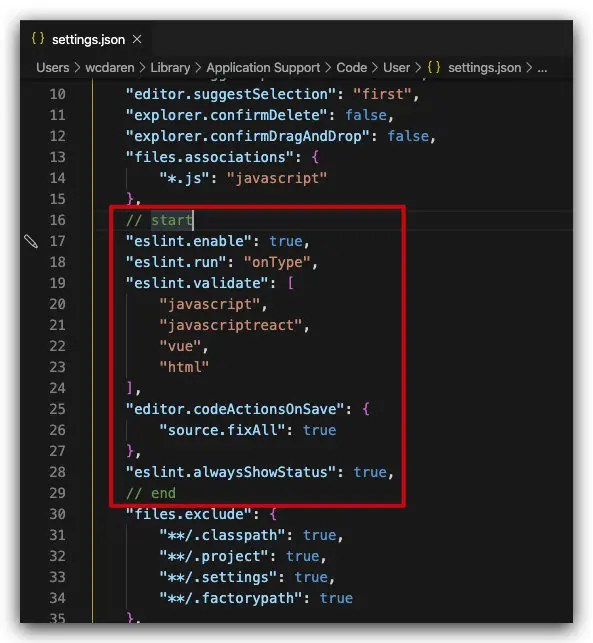Open the Users breadcrumb segment
Image resolution: width=593 pixels, height=643 pixels.
52,67
